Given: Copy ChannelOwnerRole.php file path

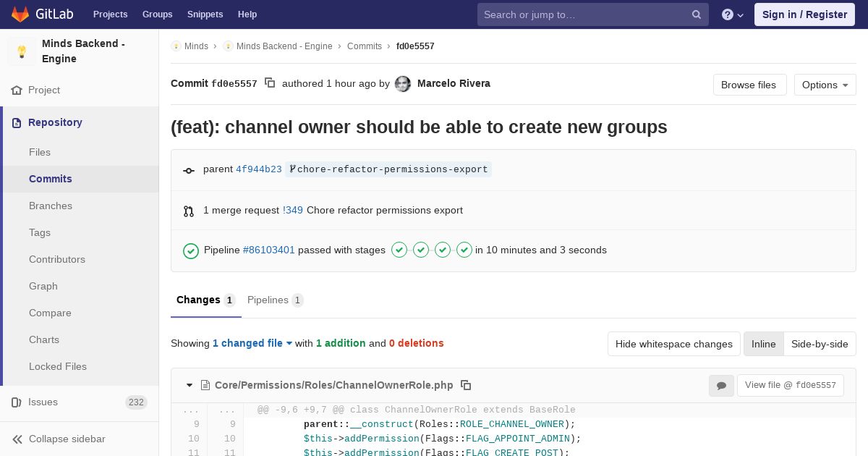Looking at the screenshot, I should (466, 385).
